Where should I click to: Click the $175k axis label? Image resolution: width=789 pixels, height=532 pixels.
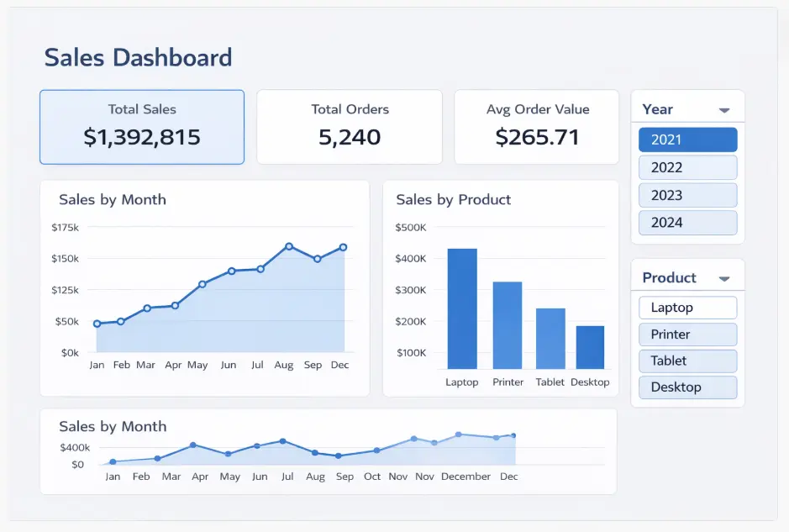[x=65, y=228]
